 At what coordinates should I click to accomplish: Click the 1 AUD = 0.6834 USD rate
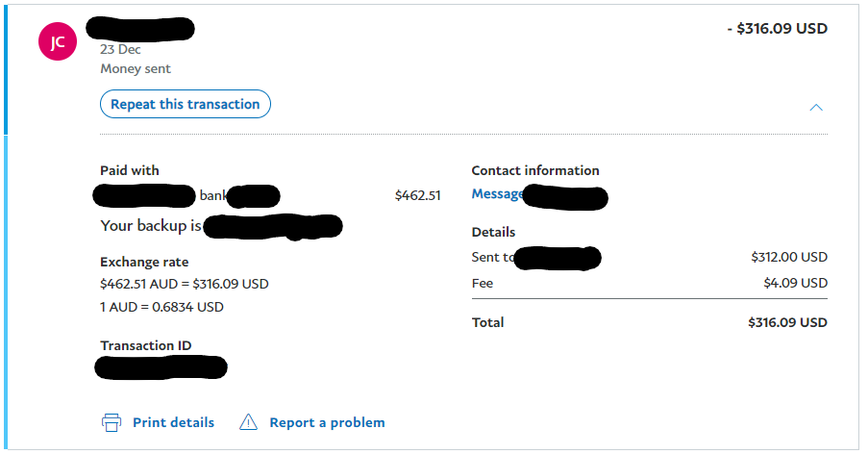point(161,307)
